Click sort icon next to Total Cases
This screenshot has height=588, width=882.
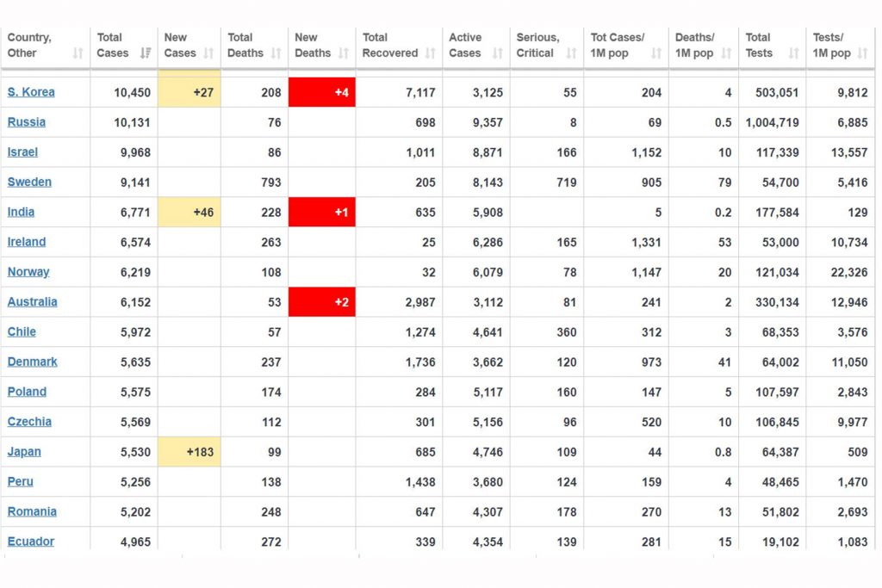[146, 53]
